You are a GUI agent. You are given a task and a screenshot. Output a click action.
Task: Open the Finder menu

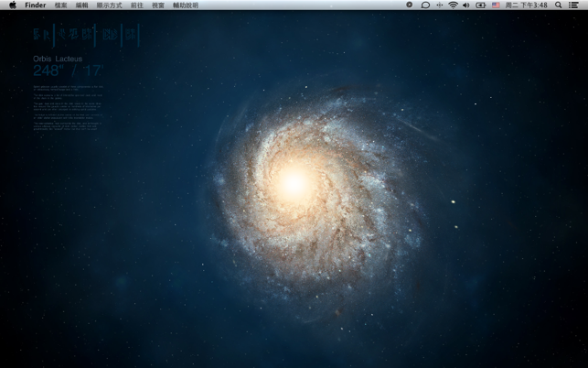36,5
